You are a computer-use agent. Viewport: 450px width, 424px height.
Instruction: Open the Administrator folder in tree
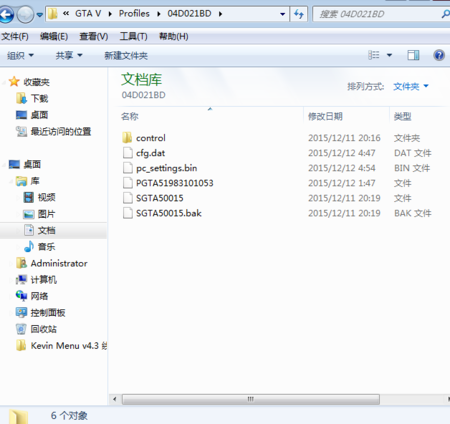pyautogui.click(x=59, y=263)
